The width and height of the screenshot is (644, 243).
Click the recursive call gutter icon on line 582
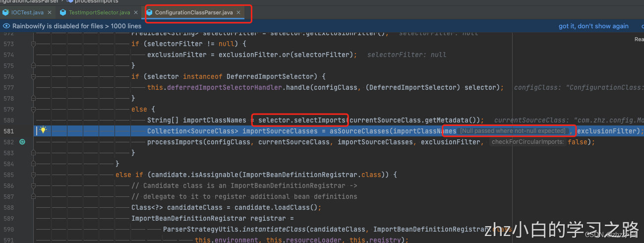[x=22, y=142]
